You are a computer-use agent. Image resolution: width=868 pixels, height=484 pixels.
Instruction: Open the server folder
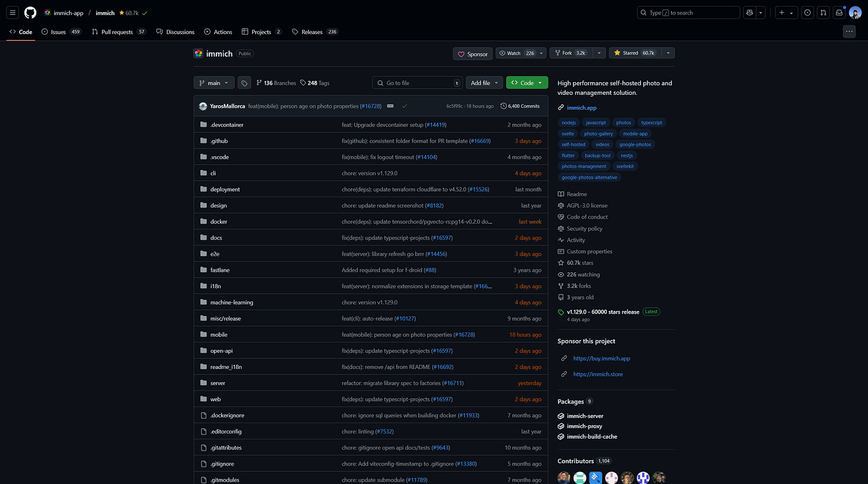click(x=218, y=383)
